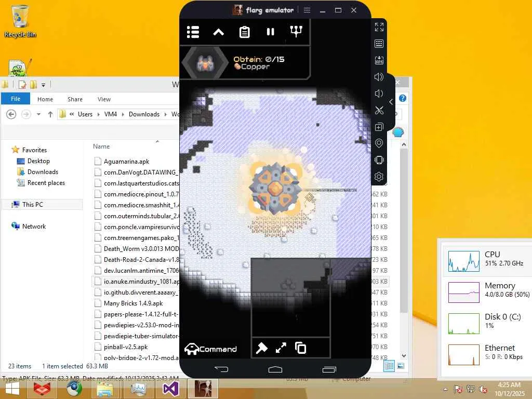The image size is (532, 399).
Task: Open emulator keyboard mapping icon
Action: (379, 44)
